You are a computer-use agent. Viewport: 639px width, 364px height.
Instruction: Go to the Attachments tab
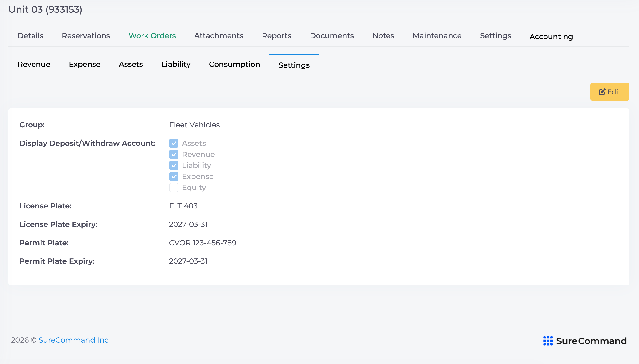(219, 36)
